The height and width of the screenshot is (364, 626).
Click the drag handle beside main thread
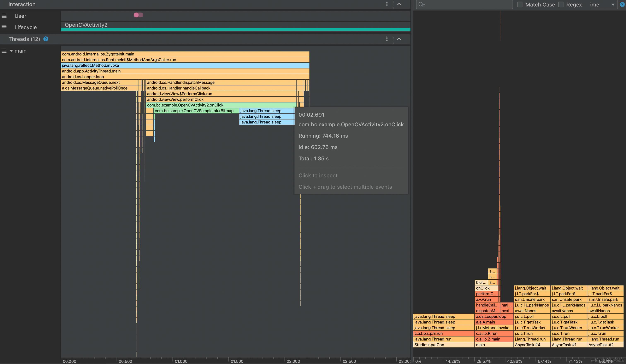pos(4,51)
